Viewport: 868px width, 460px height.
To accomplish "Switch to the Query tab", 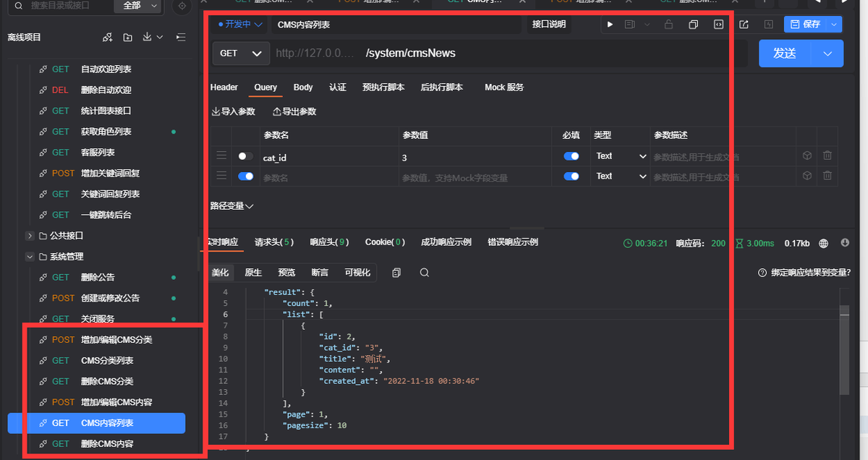I will 265,88.
